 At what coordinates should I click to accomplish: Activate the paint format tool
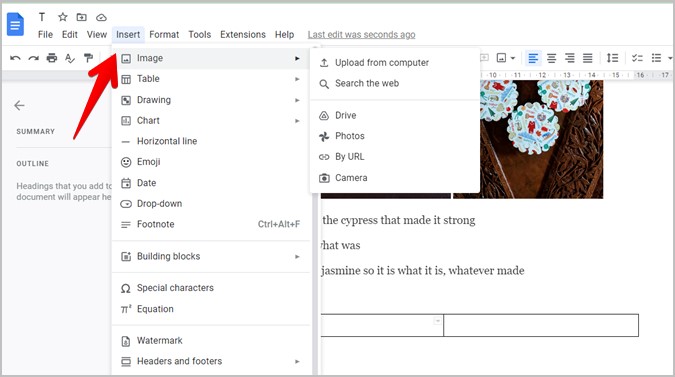coord(88,58)
